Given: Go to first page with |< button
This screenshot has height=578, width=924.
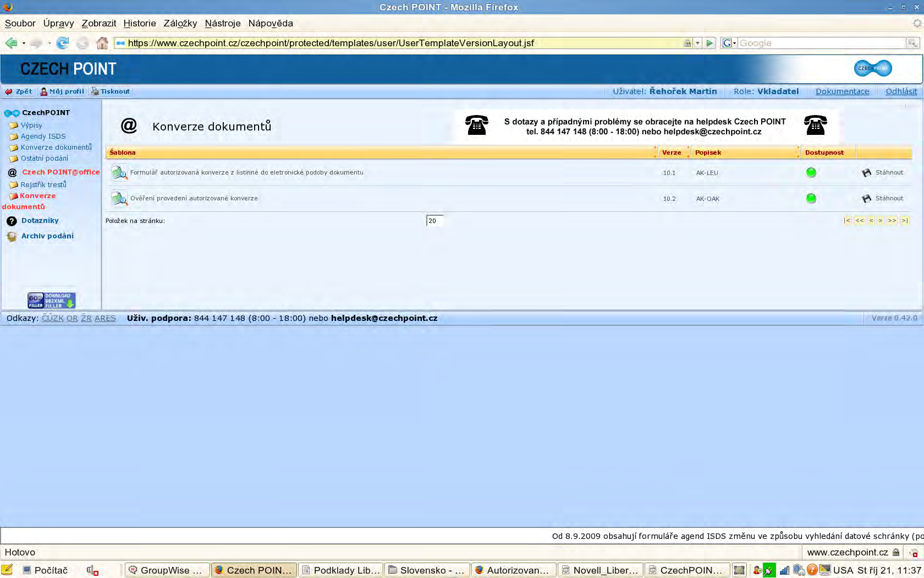Looking at the screenshot, I should (847, 220).
